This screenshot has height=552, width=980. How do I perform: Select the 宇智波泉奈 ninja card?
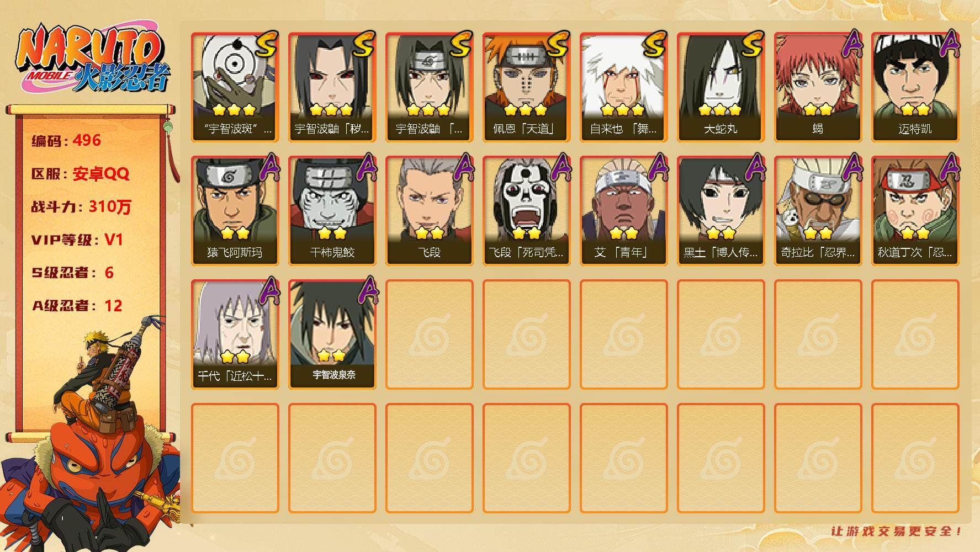[332, 335]
